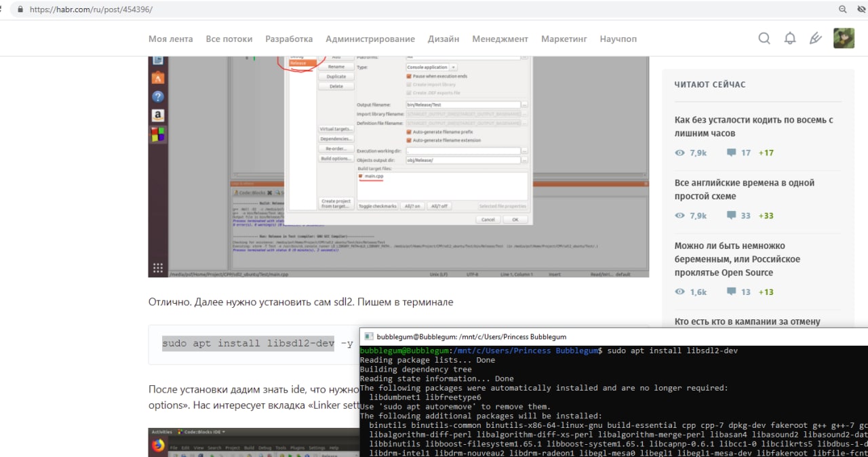Click the padlock icon in the address bar
Screen dimensions: 868x457
[19, 10]
